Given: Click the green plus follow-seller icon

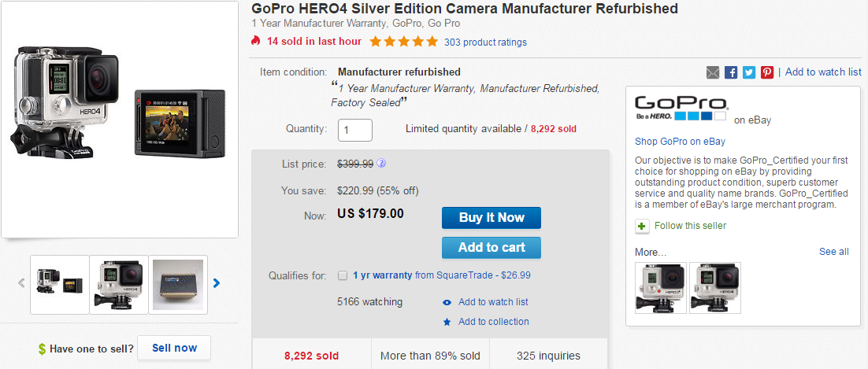Looking at the screenshot, I should click(642, 226).
